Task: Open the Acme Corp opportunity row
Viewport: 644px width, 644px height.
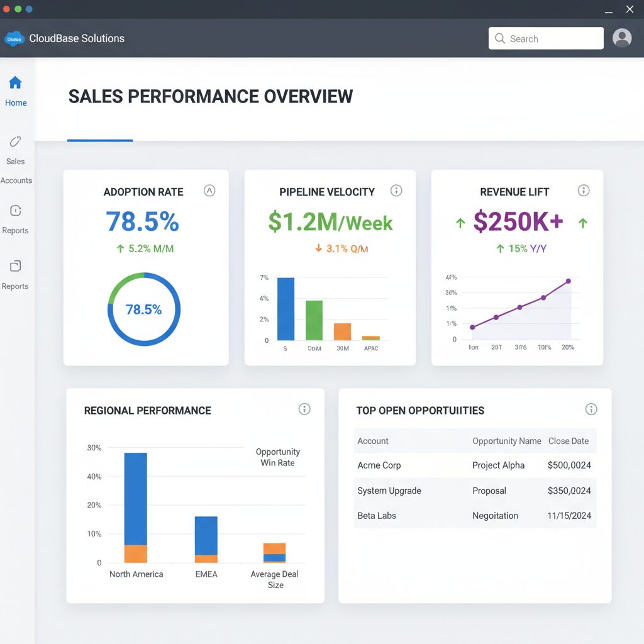Action: point(475,465)
